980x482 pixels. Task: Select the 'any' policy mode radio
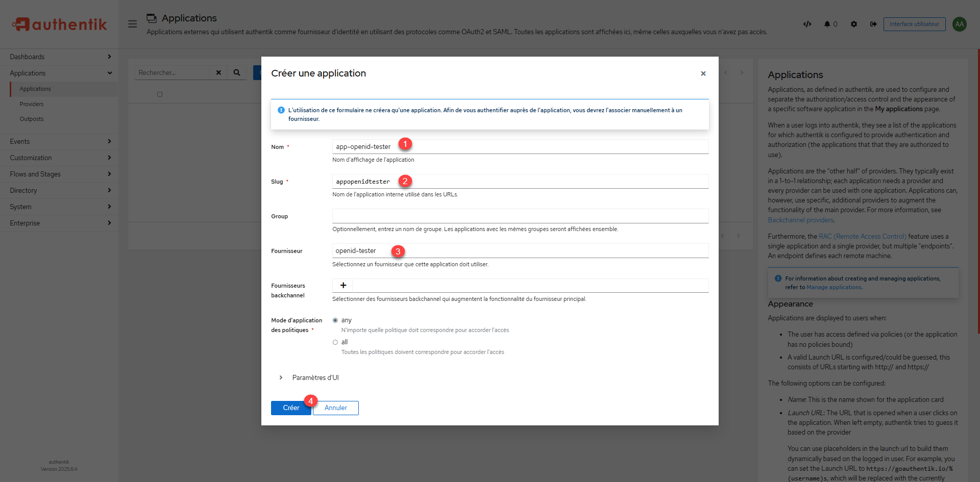point(335,320)
